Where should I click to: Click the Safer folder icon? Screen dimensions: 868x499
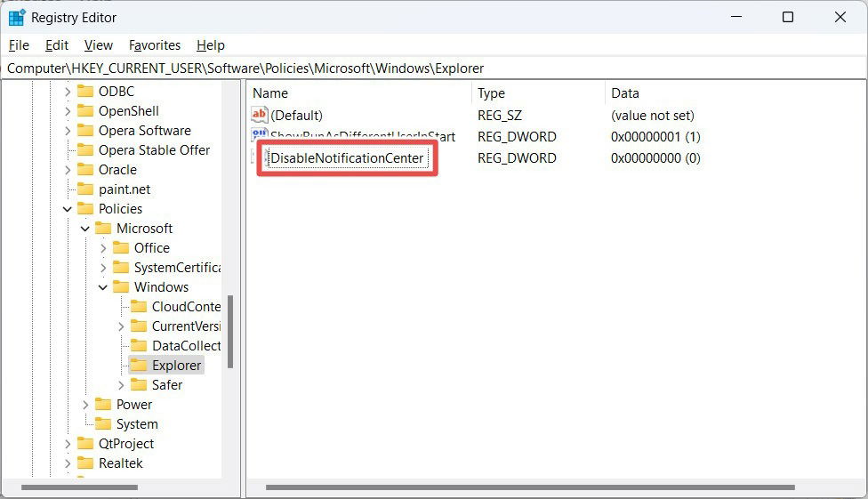(x=139, y=385)
